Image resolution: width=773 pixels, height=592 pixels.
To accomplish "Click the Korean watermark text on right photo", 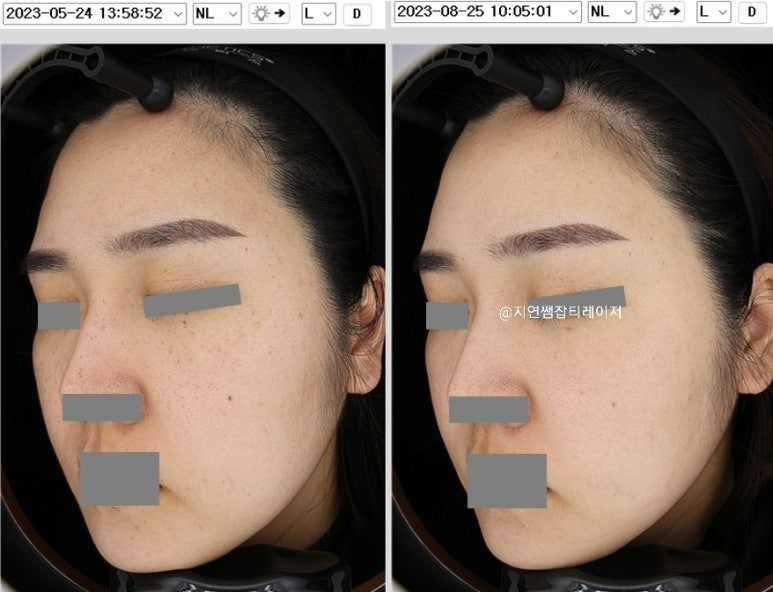I will coord(560,312).
